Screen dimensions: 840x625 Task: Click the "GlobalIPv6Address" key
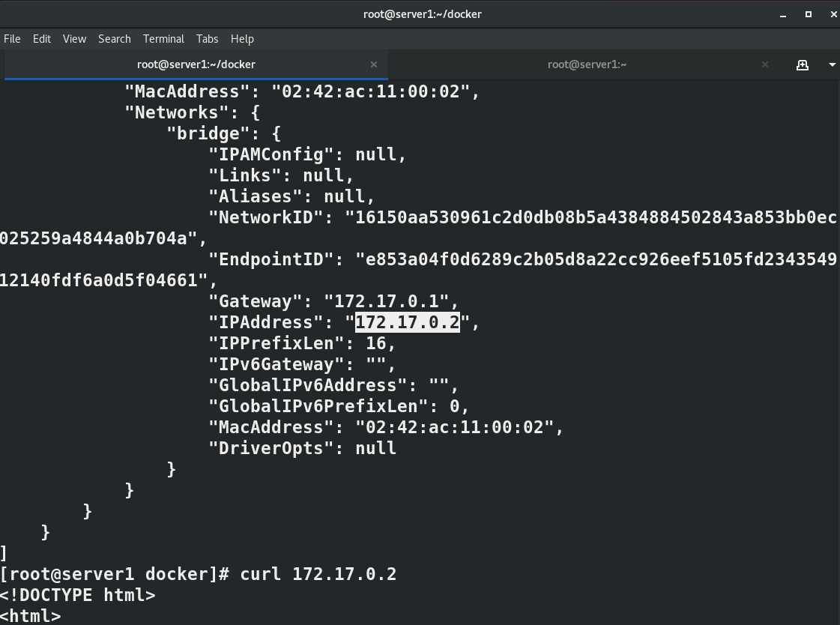(307, 385)
